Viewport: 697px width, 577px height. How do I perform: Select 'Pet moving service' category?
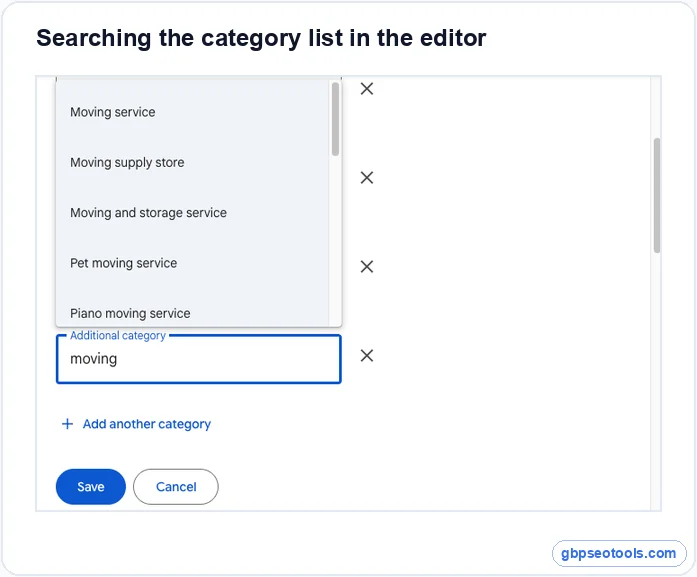coord(192,263)
